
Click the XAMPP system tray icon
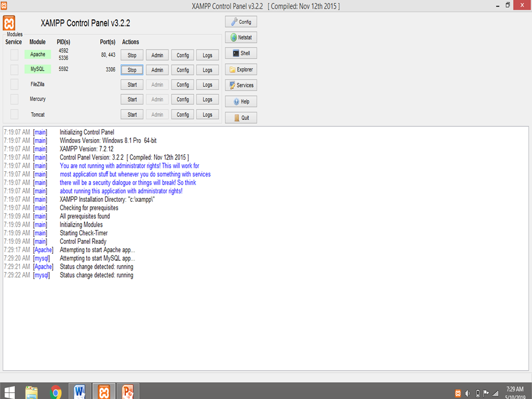tap(458, 393)
